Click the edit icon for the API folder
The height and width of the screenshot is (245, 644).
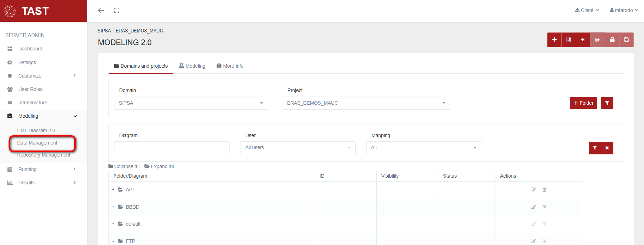pyautogui.click(x=533, y=190)
